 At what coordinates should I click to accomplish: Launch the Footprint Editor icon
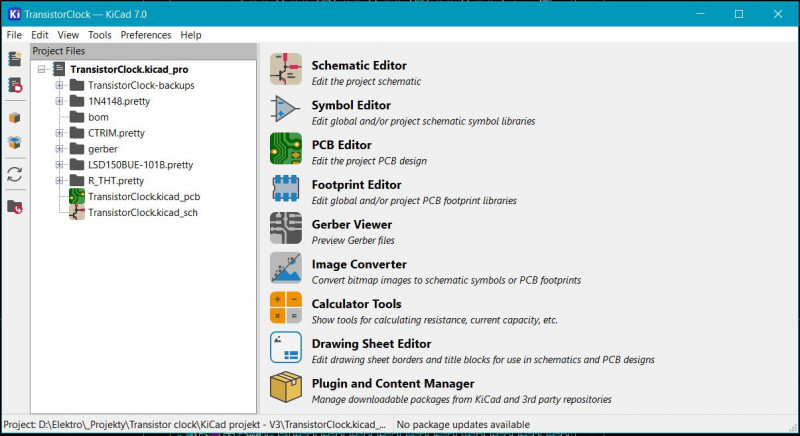pyautogui.click(x=286, y=188)
